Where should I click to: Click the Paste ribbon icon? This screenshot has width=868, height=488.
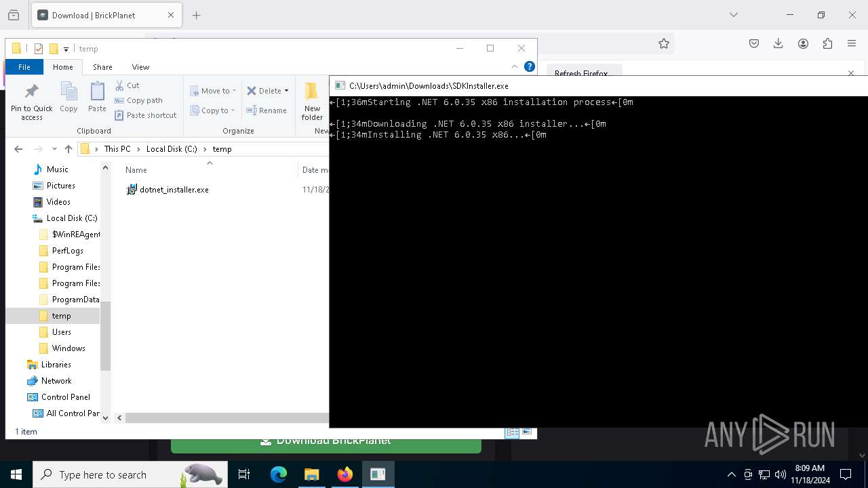coord(97,97)
